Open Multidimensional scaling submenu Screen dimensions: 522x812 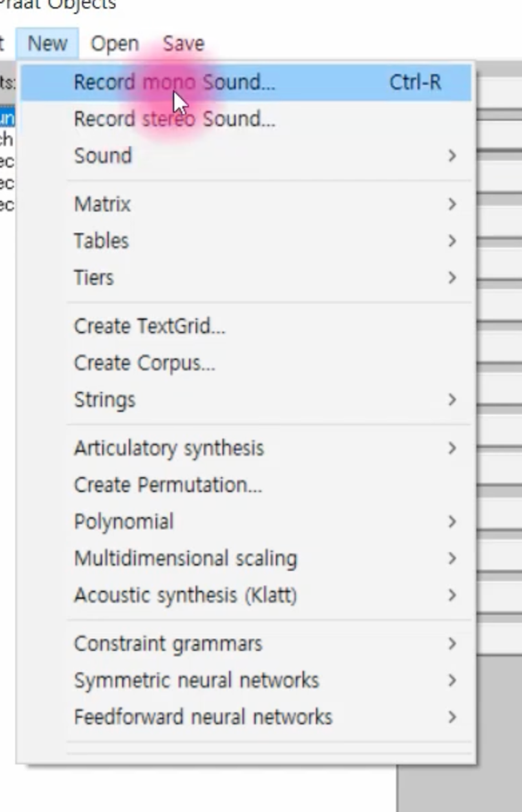click(x=246, y=558)
